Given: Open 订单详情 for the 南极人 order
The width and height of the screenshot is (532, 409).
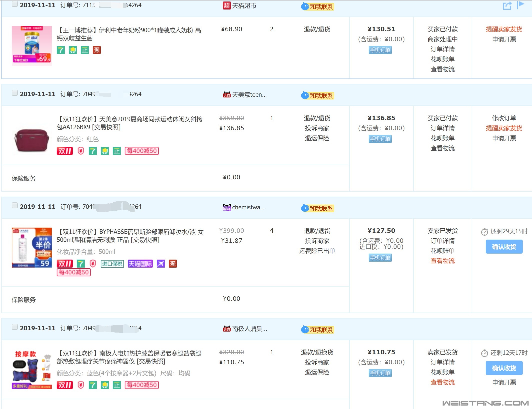Looking at the screenshot, I should (442, 362).
